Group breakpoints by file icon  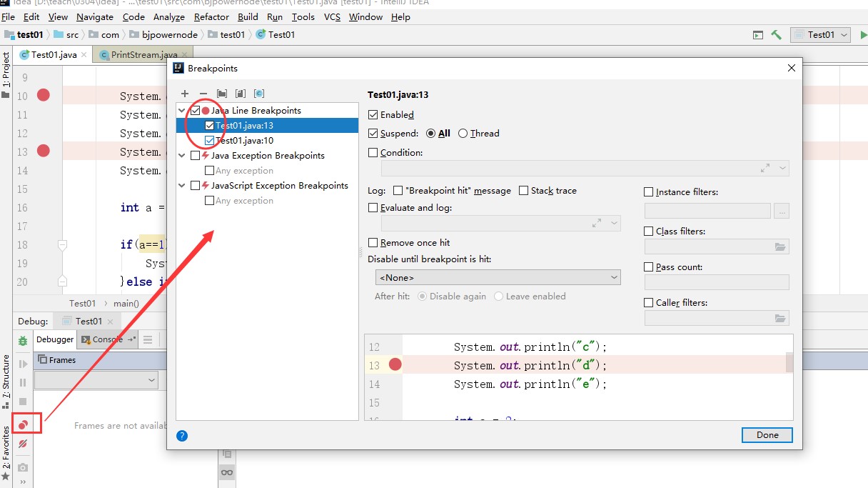[x=241, y=94]
